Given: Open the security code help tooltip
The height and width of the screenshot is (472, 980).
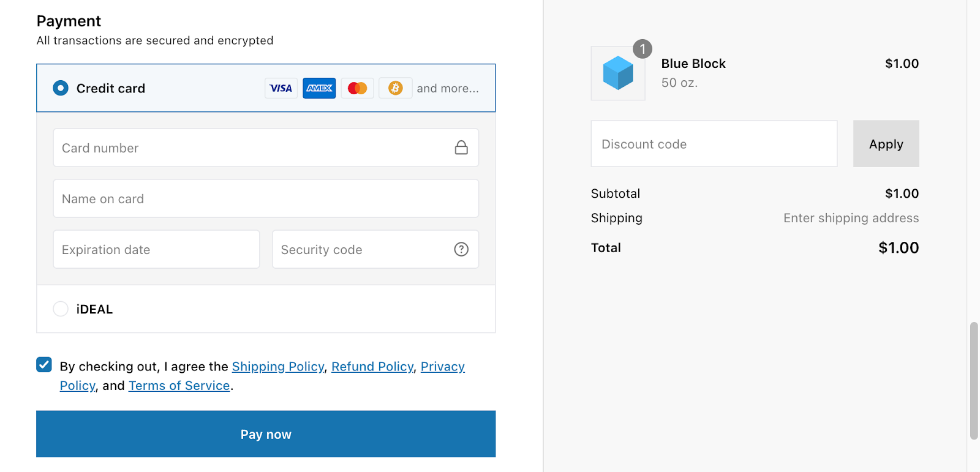Looking at the screenshot, I should pos(461,249).
